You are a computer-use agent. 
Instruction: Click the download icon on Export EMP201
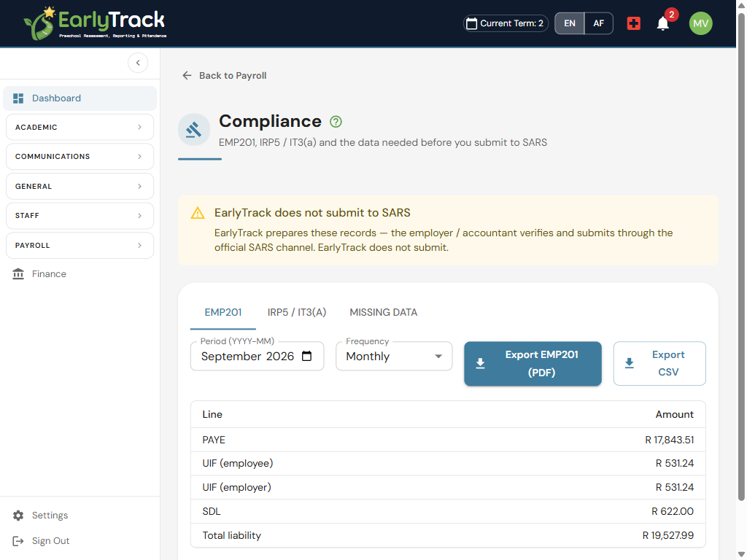(480, 363)
